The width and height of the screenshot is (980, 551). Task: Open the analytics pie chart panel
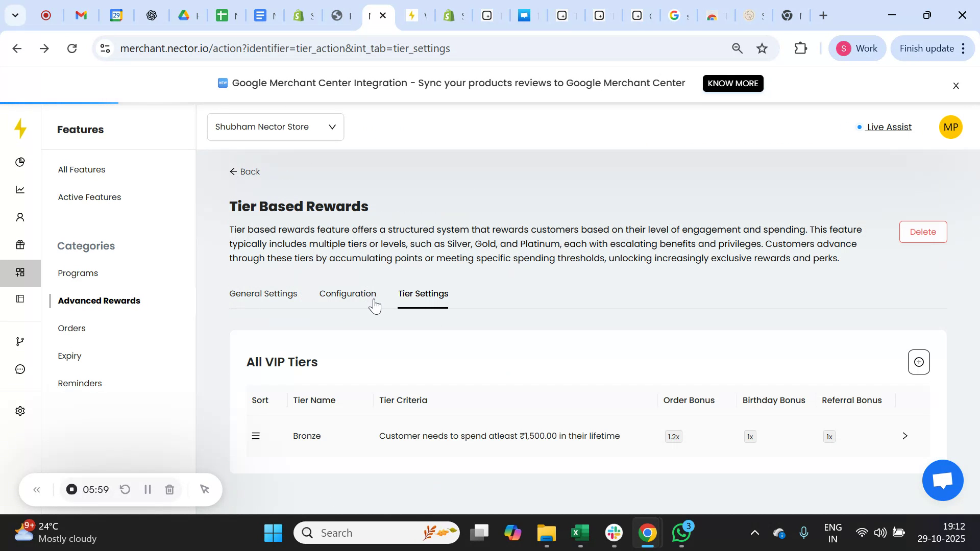click(20, 162)
